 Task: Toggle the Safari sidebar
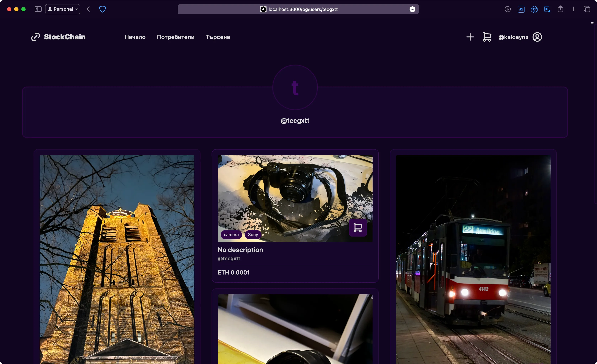pos(38,9)
